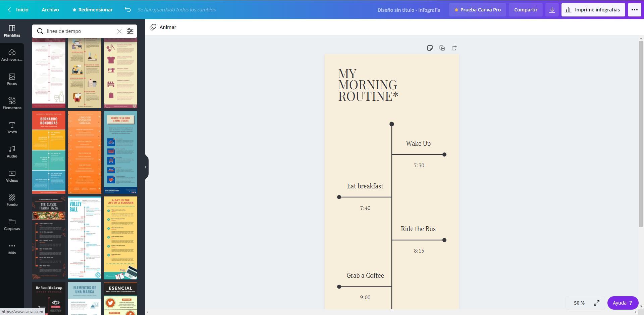
Task: Open the Fondo background panel
Action: tap(12, 200)
